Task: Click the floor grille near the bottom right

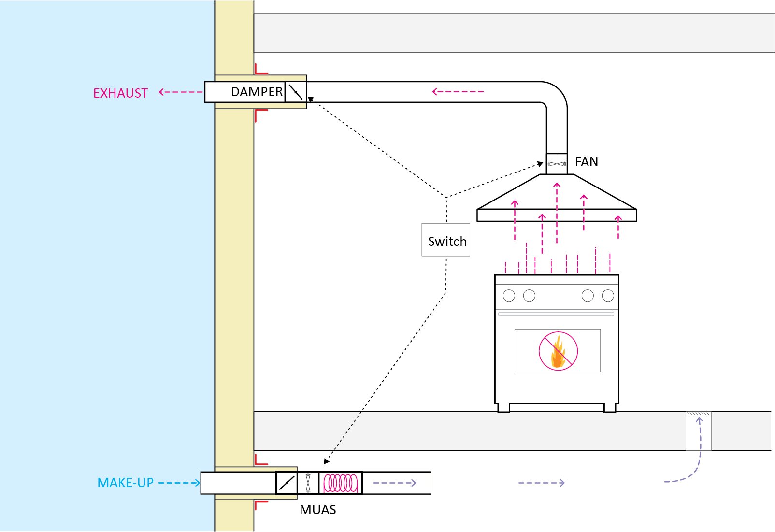Action: pos(698,414)
